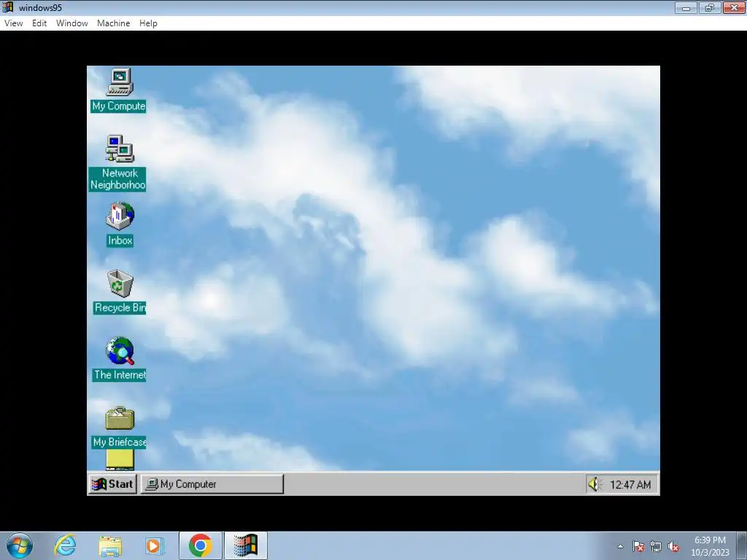Viewport: 747px width, 560px height.
Task: Show hidden icons arrow in host tray
Action: pos(620,547)
